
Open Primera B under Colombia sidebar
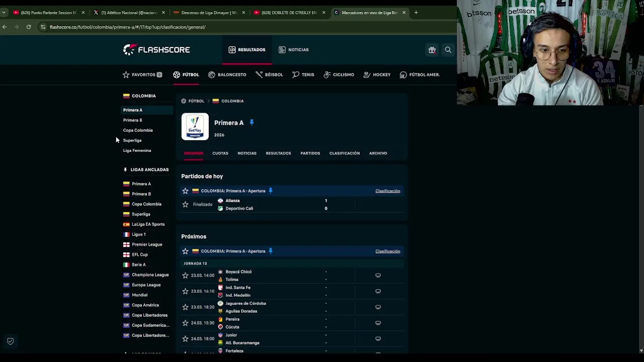point(132,120)
